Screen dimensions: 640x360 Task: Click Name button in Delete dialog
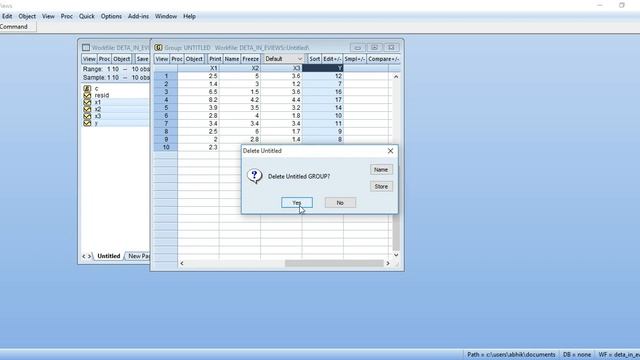(x=381, y=169)
